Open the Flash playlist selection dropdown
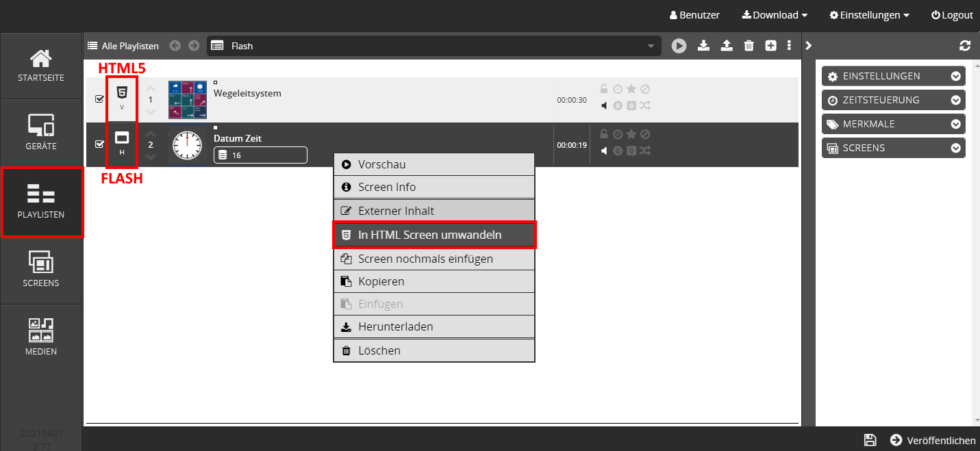Screen dimensions: 980x451 pos(649,46)
